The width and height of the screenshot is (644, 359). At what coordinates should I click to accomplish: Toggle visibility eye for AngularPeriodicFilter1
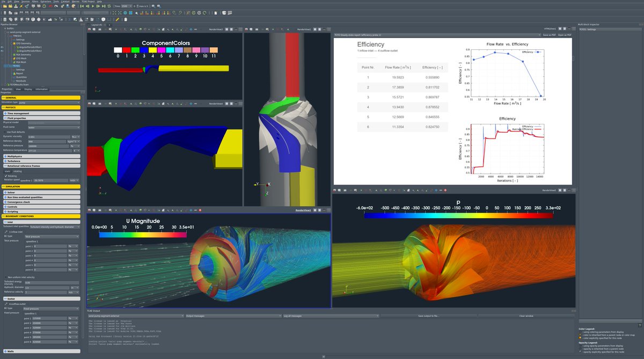pyautogui.click(x=2, y=47)
